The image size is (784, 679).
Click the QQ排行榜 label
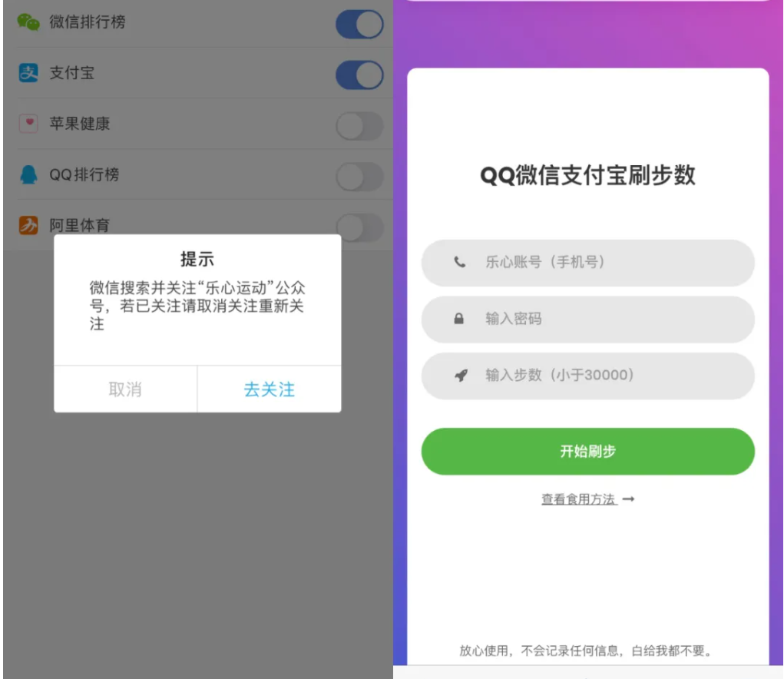(x=84, y=174)
